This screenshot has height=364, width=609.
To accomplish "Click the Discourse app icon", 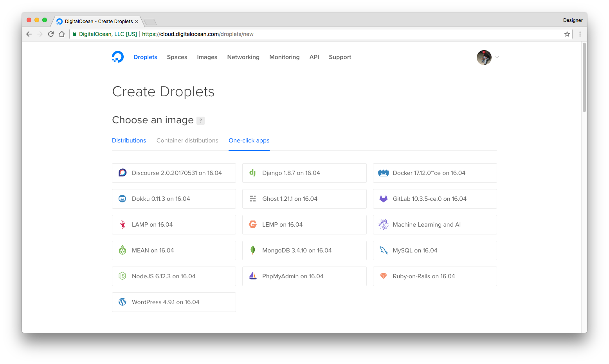I will 123,173.
